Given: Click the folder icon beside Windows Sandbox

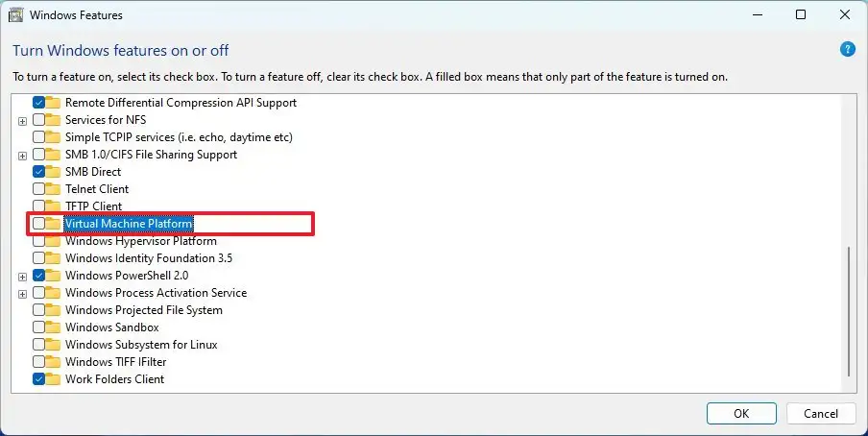Looking at the screenshot, I should pyautogui.click(x=53, y=327).
